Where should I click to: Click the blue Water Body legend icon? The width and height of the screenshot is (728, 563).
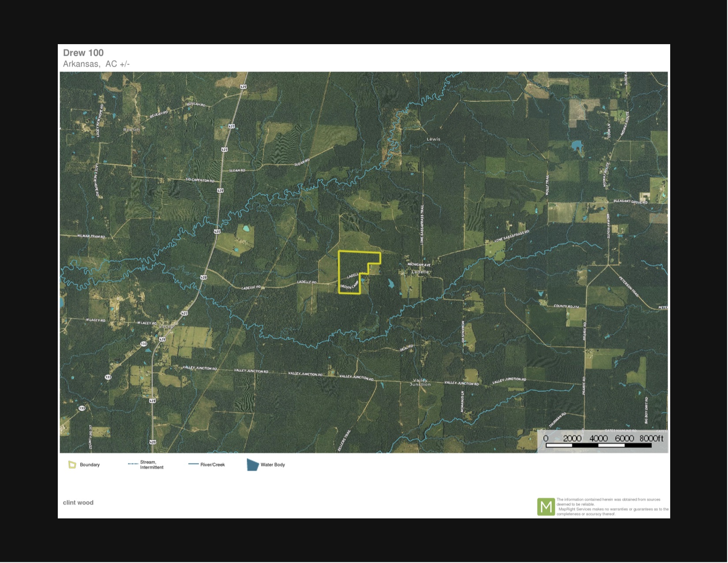252,465
